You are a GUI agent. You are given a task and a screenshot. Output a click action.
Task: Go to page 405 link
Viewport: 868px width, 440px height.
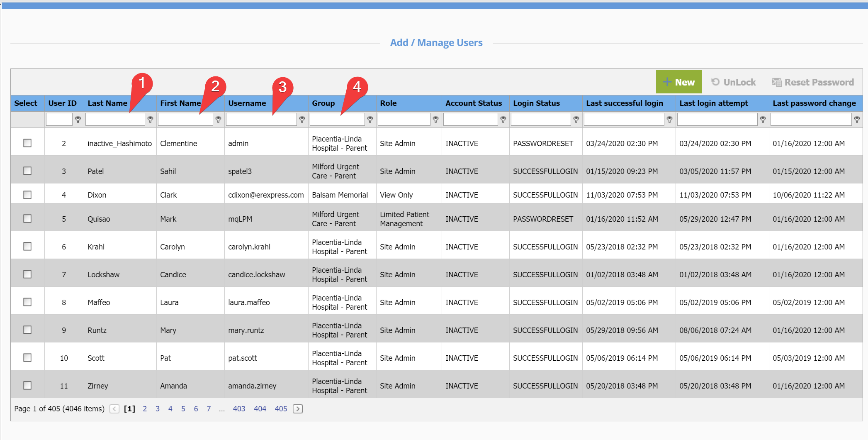pos(281,409)
